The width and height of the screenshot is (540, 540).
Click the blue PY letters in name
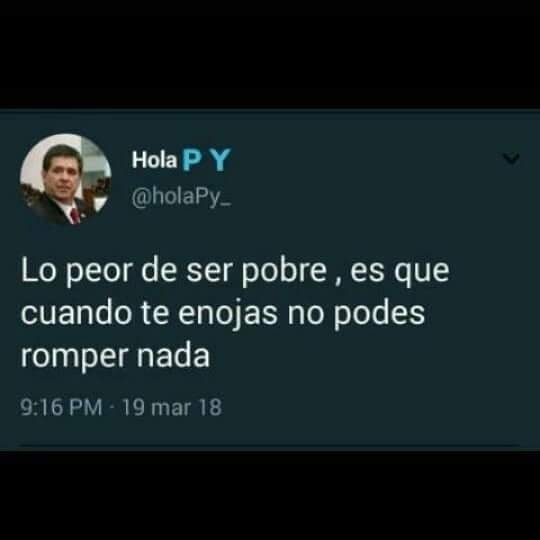point(206,160)
